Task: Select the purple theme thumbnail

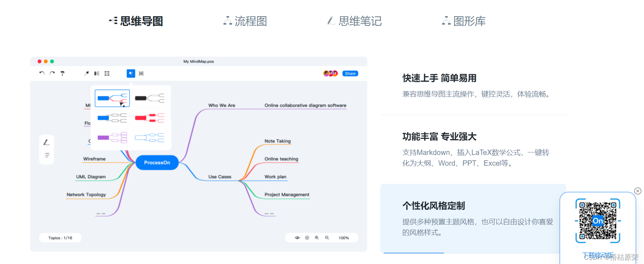Action: tap(112, 137)
